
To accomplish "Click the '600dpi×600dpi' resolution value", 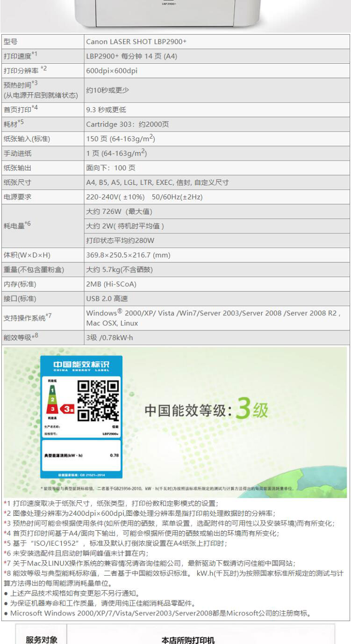I will tap(112, 71).
